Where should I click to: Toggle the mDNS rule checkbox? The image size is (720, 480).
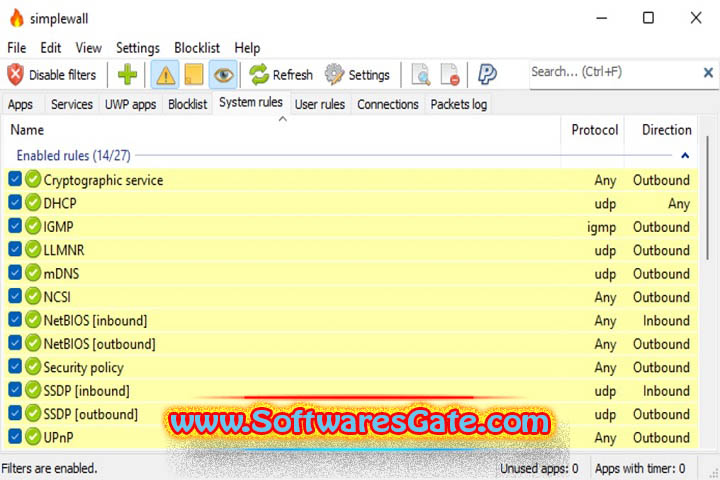pos(15,272)
